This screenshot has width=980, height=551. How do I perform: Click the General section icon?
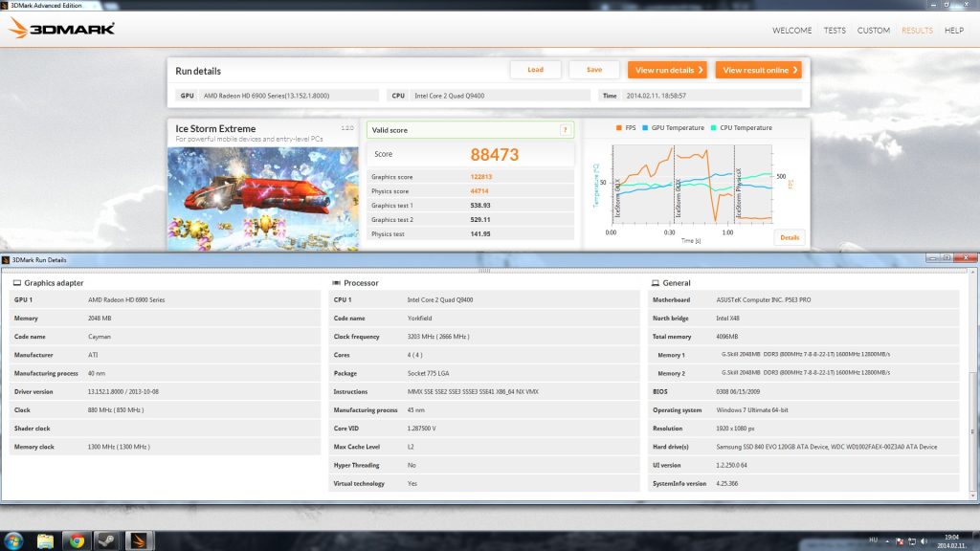click(x=655, y=283)
